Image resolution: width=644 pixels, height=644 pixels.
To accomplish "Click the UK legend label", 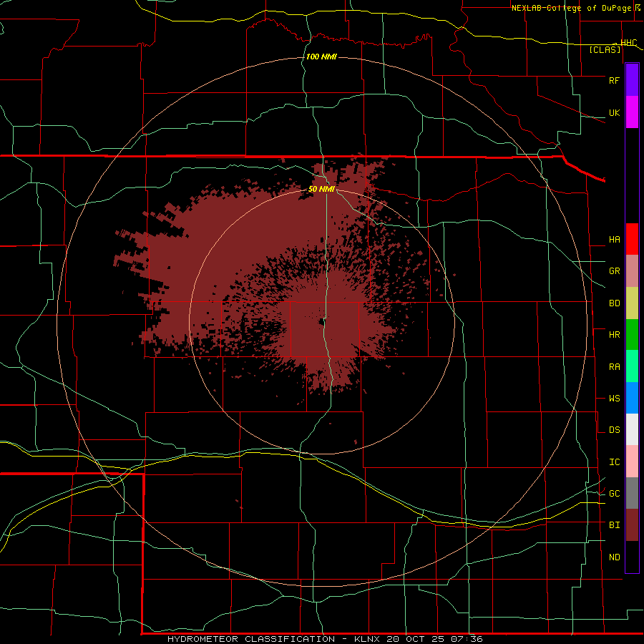I will (x=614, y=112).
